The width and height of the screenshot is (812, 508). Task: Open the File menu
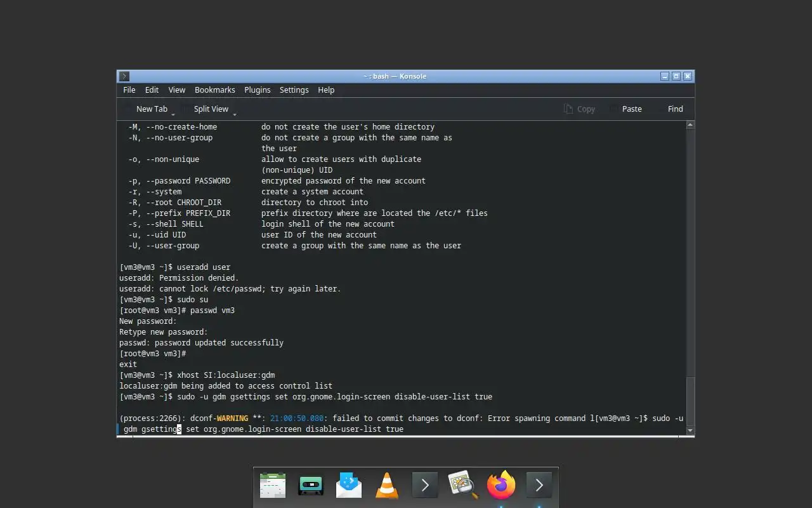point(129,90)
